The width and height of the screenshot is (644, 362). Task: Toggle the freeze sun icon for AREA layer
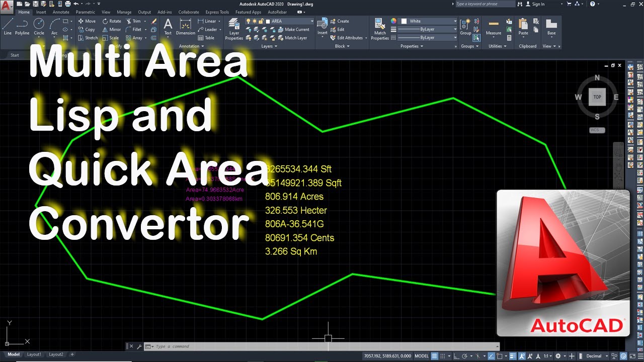pyautogui.click(x=255, y=21)
